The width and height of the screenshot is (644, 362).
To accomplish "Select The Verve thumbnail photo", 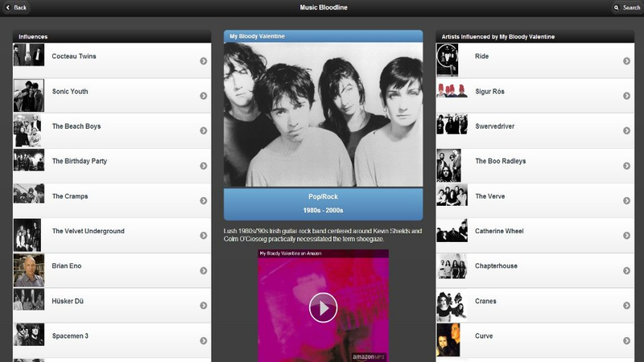I will 452,195.
